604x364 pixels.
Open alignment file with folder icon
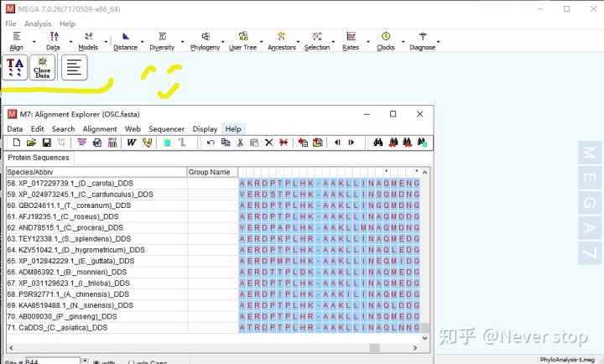click(31, 143)
